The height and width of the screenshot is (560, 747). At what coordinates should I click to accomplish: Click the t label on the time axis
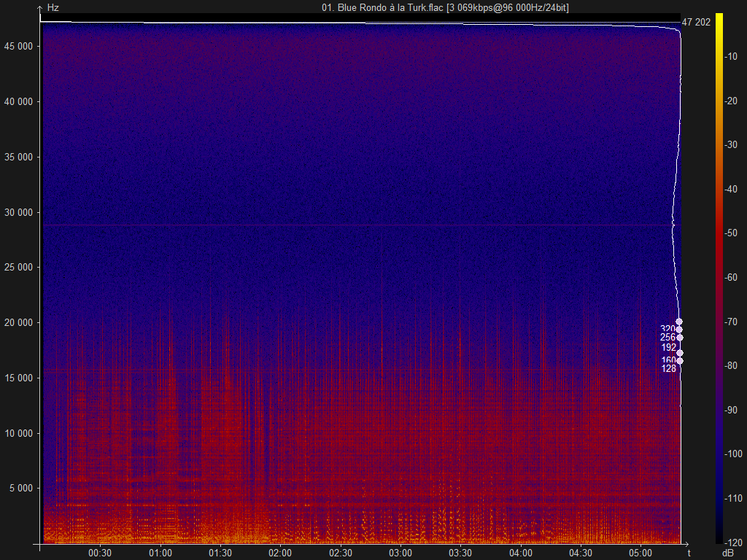click(689, 553)
